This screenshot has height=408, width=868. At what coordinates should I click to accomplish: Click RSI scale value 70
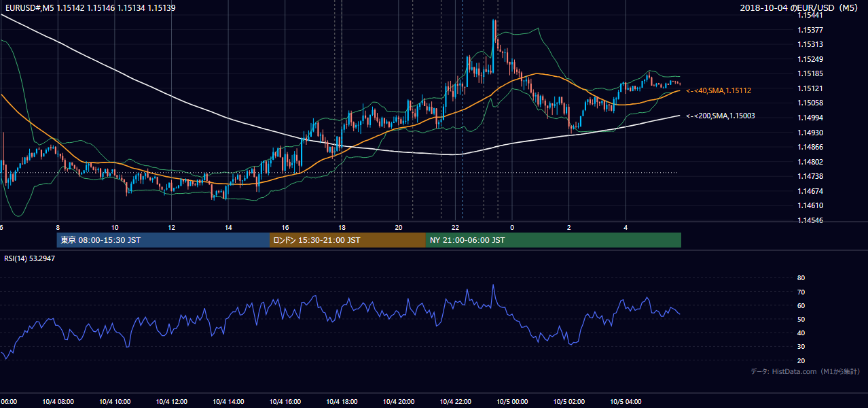pyautogui.click(x=801, y=292)
